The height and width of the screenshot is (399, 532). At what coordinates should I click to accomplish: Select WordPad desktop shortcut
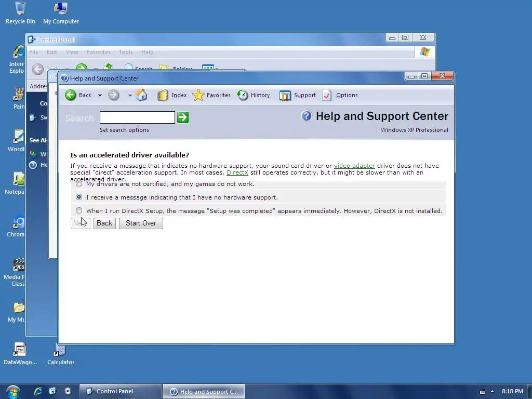point(16,140)
